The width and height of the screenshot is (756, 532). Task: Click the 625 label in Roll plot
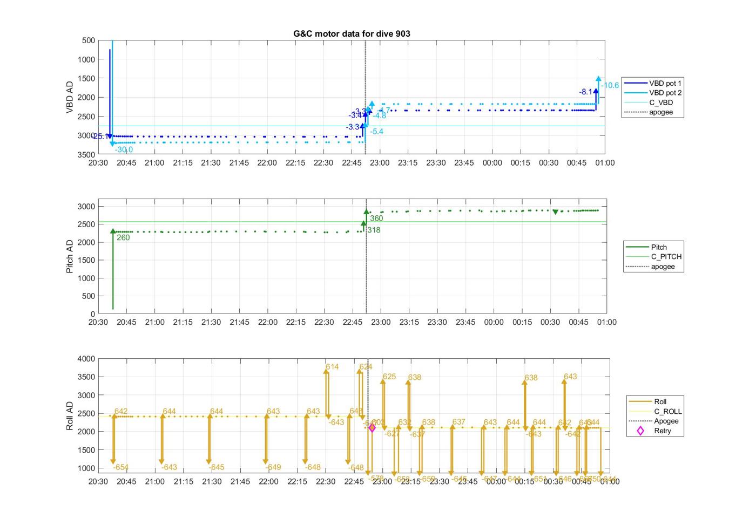pyautogui.click(x=389, y=377)
